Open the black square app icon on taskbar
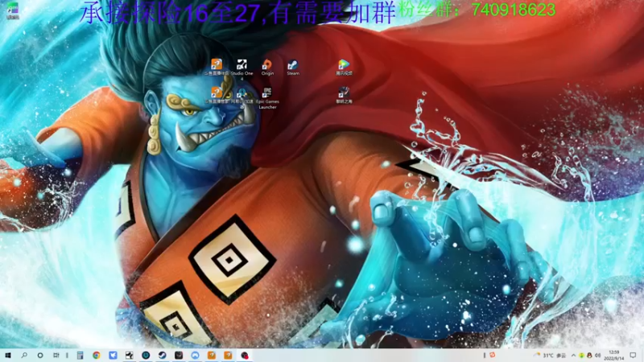The height and width of the screenshot is (362, 644). (179, 355)
